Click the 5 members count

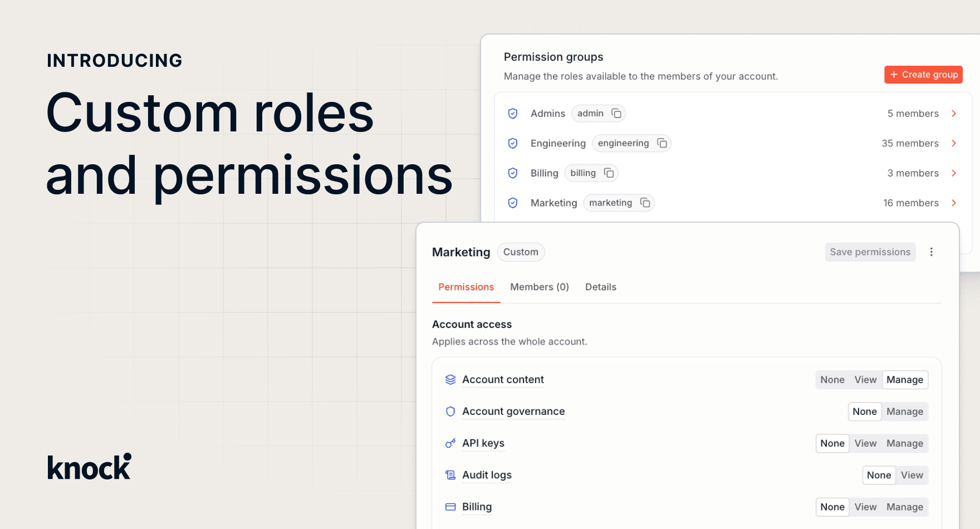(913, 114)
